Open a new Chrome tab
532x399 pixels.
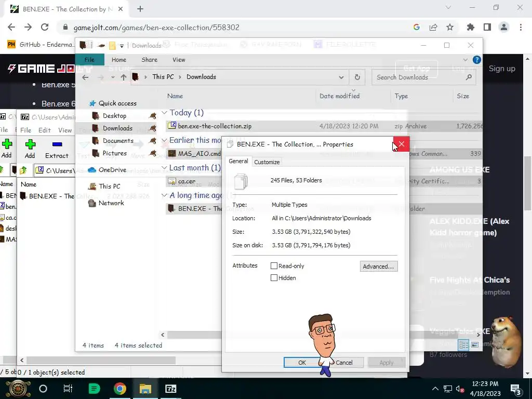click(x=140, y=9)
